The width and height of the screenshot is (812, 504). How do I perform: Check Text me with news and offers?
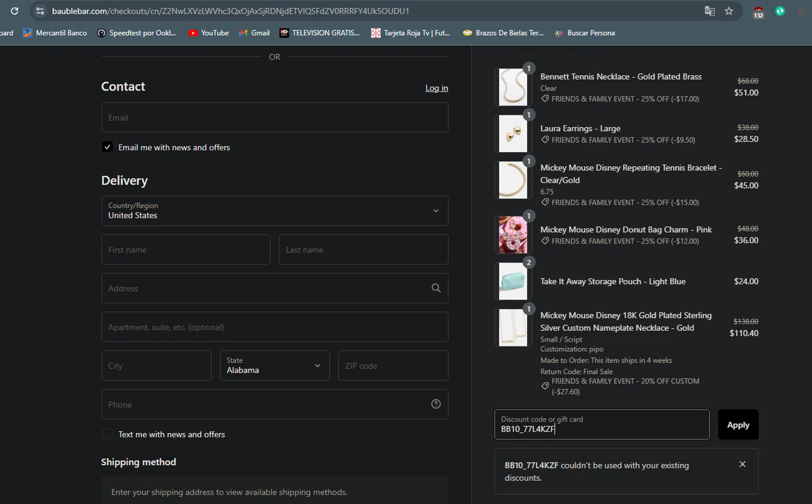pyautogui.click(x=108, y=434)
